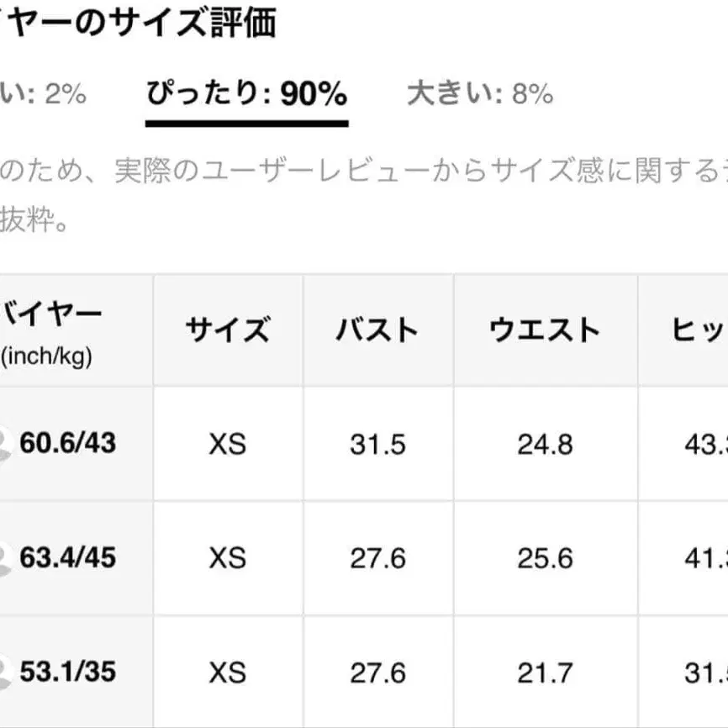
Task: Select the ぴったり 90% filter tab
Action: [247, 95]
